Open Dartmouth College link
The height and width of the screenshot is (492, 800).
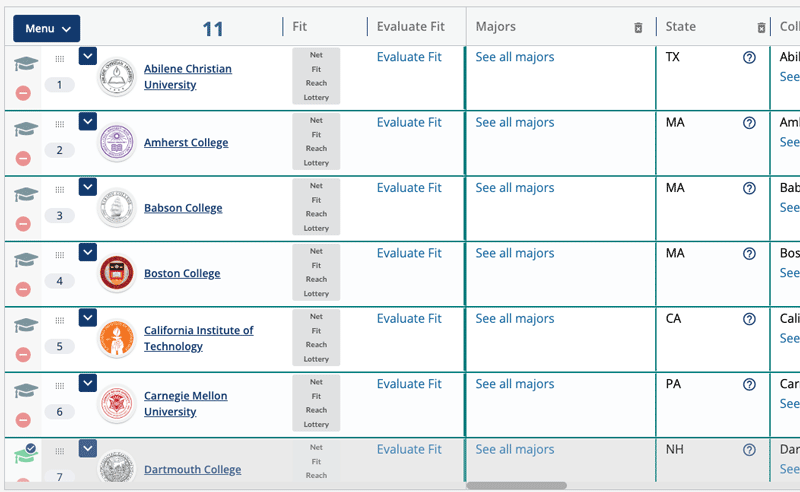point(192,469)
